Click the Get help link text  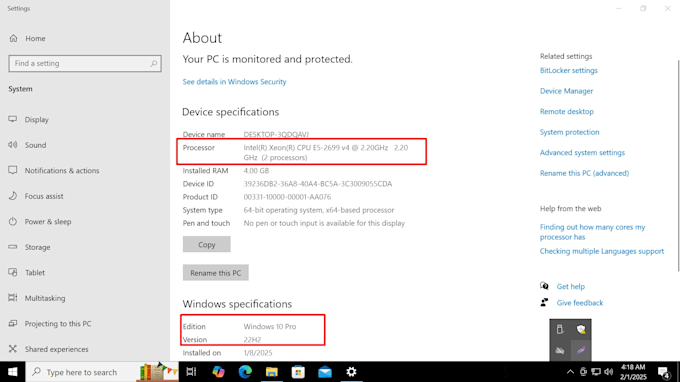pyautogui.click(x=571, y=287)
